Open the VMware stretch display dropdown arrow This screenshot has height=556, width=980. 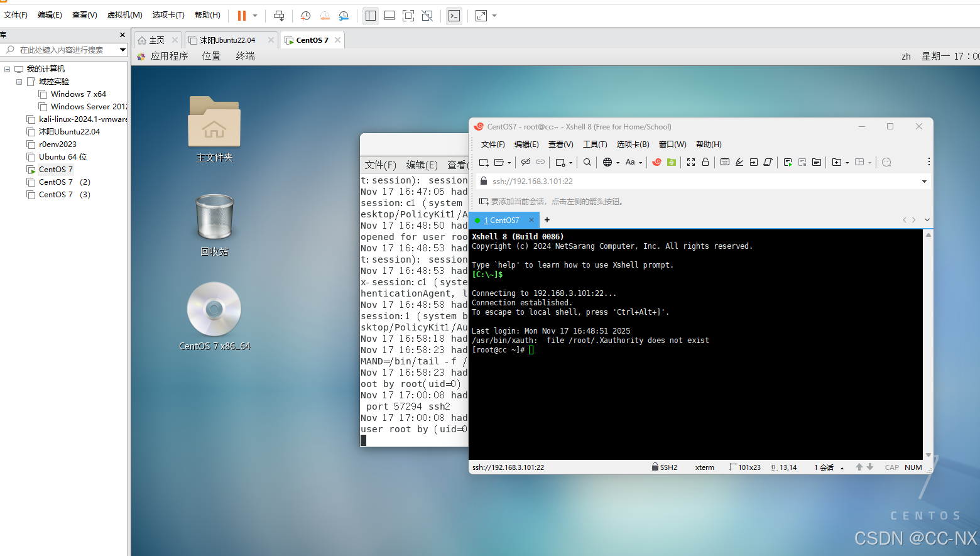tap(494, 16)
